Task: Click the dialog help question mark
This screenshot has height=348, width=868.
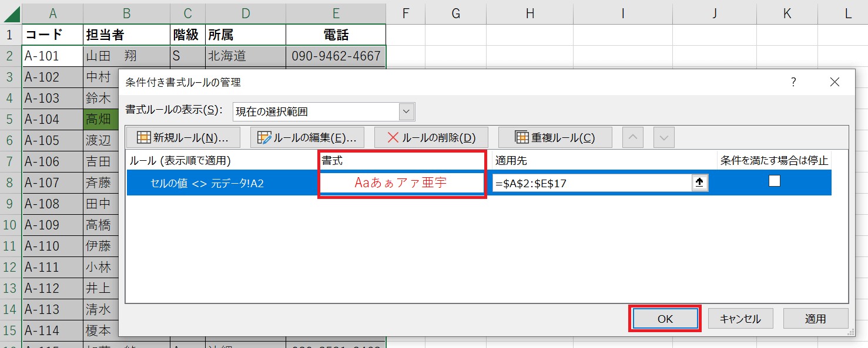Action: [793, 83]
